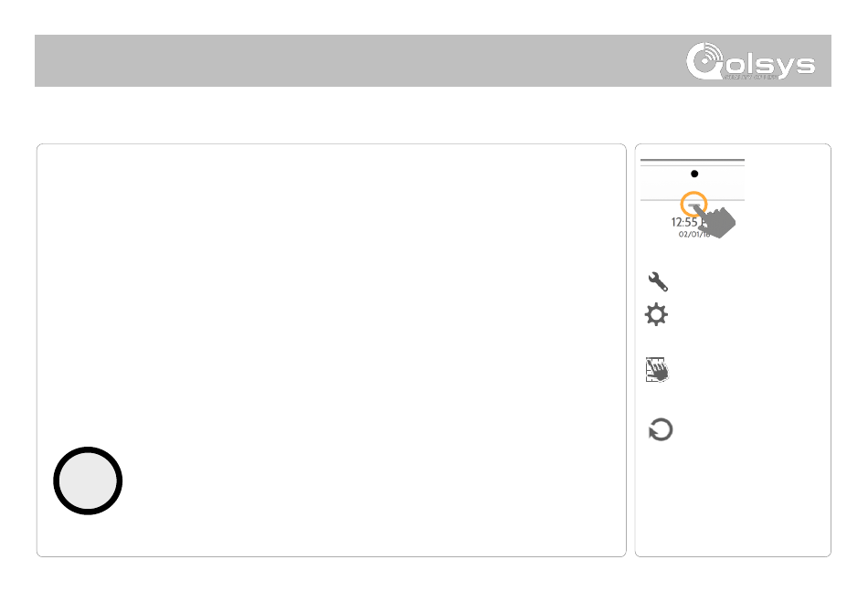
Task: Open the hand-on-keypad touch icon
Action: [x=657, y=370]
